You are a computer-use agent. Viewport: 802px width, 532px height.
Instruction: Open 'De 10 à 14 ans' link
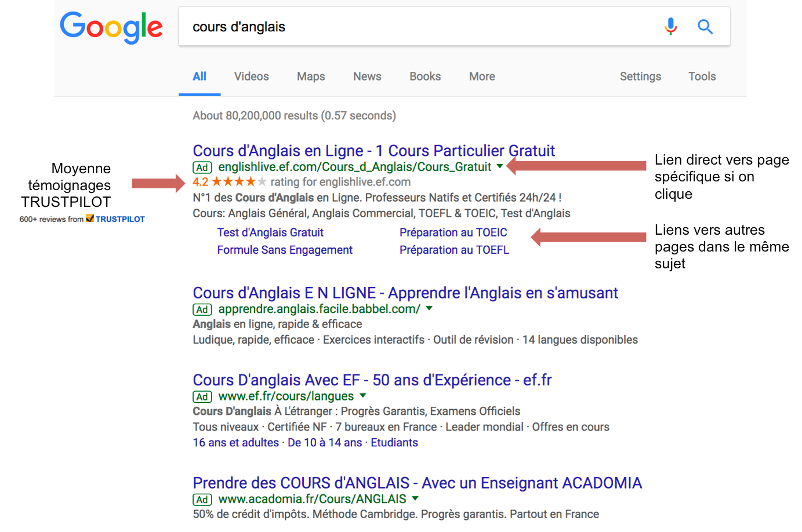(325, 443)
